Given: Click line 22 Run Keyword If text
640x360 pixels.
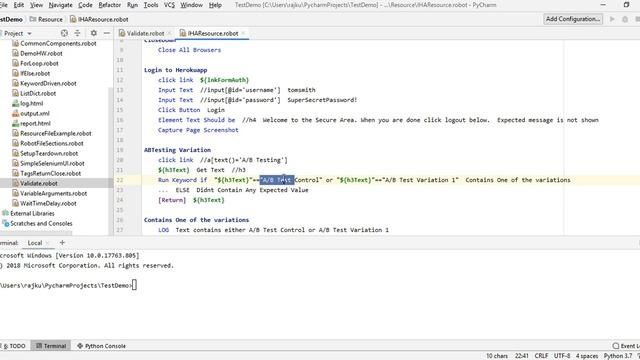Looking at the screenshot, I should pos(182,180).
